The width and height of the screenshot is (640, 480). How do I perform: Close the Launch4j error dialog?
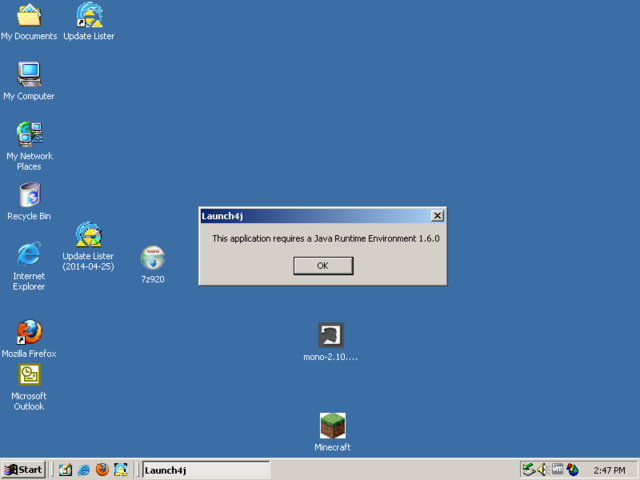click(437, 216)
